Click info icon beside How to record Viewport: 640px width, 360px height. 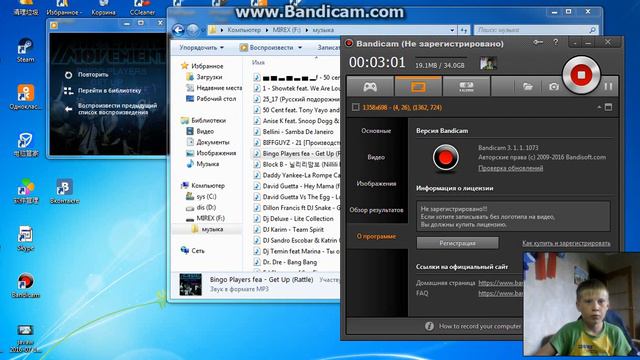pyautogui.click(x=429, y=326)
